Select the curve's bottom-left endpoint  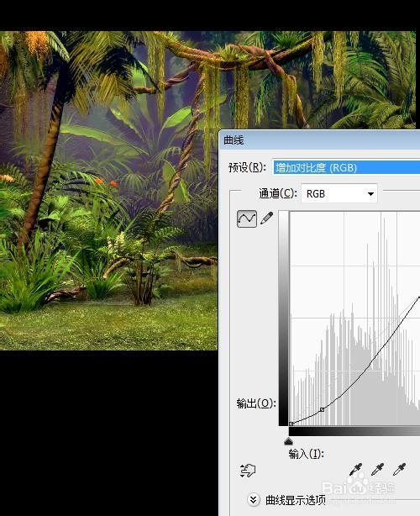point(291,424)
